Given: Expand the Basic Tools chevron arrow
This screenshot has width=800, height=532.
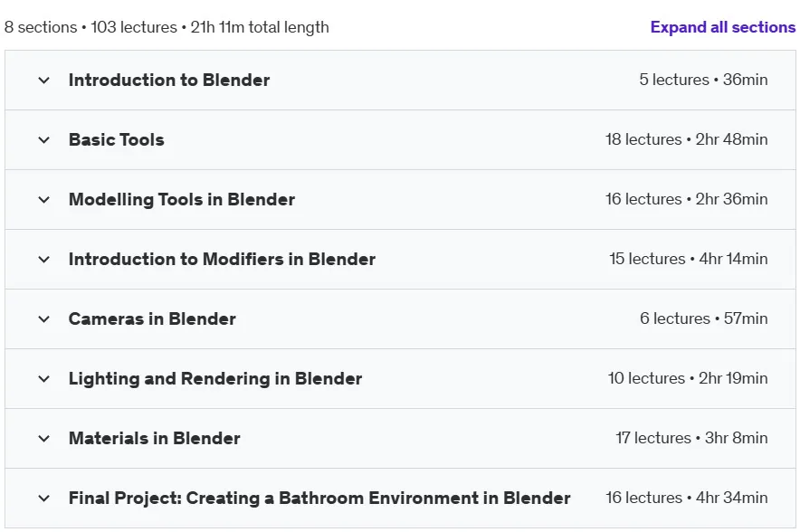Looking at the screenshot, I should tap(43, 139).
